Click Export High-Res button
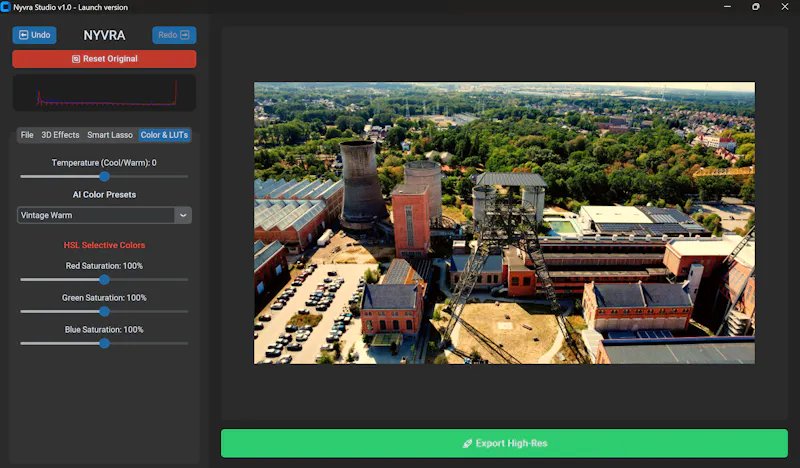The image size is (800, 468). 504,443
